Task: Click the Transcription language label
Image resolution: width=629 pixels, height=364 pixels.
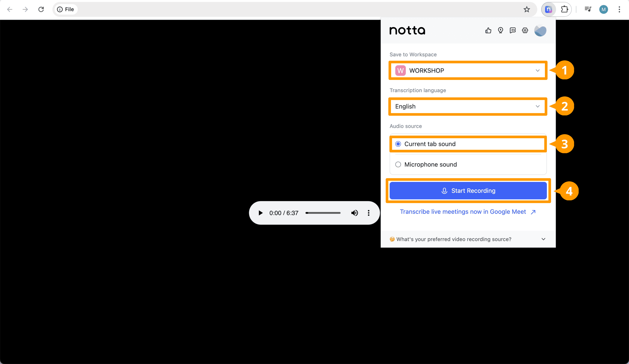Action: tap(418, 90)
